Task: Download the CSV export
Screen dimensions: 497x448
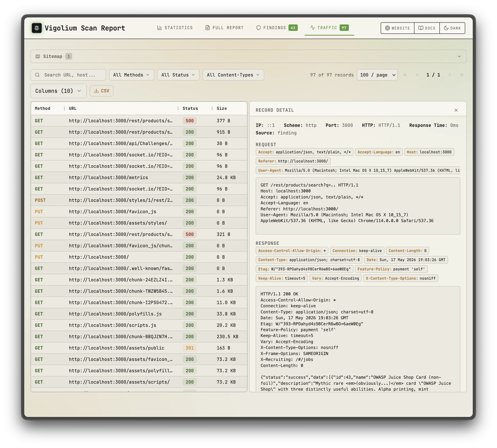Action: coord(101,91)
